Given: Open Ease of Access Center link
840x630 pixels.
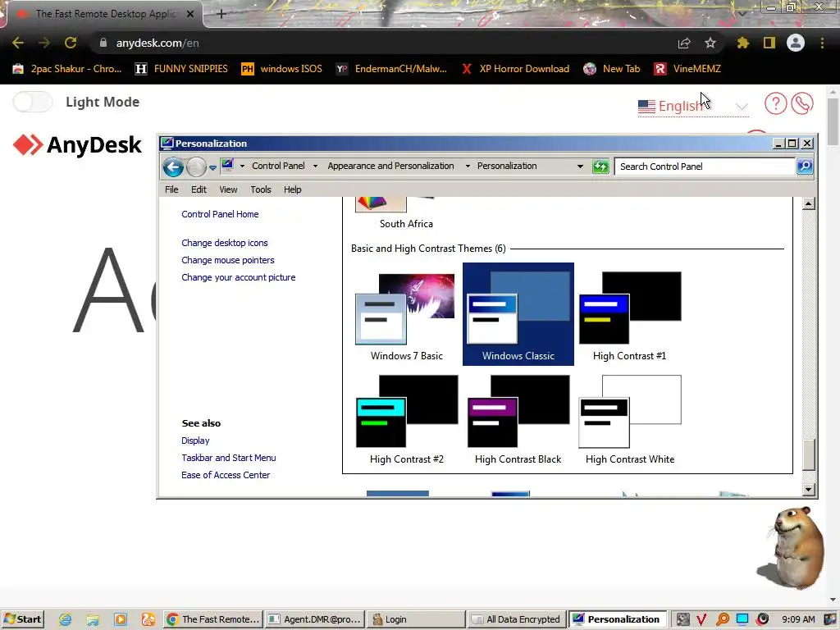Looking at the screenshot, I should 226,475.
